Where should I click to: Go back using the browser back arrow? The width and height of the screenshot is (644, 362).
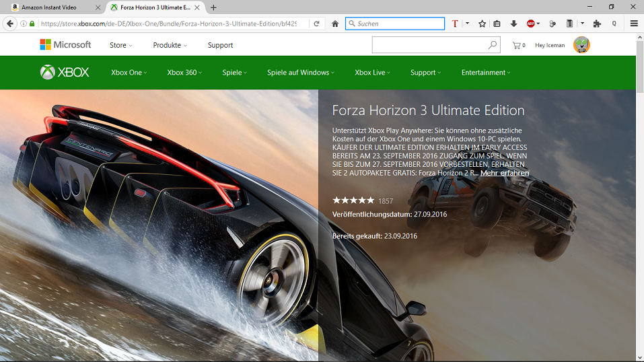pos(10,24)
